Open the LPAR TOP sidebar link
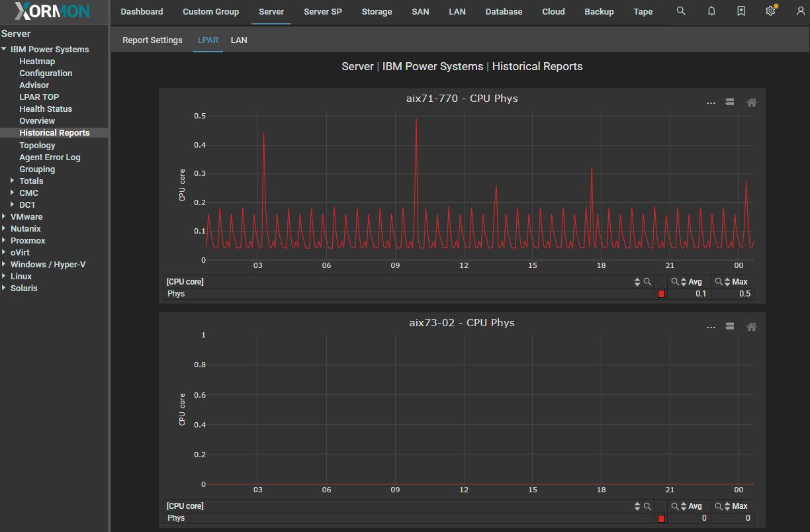Image resolution: width=810 pixels, height=532 pixels. point(39,97)
